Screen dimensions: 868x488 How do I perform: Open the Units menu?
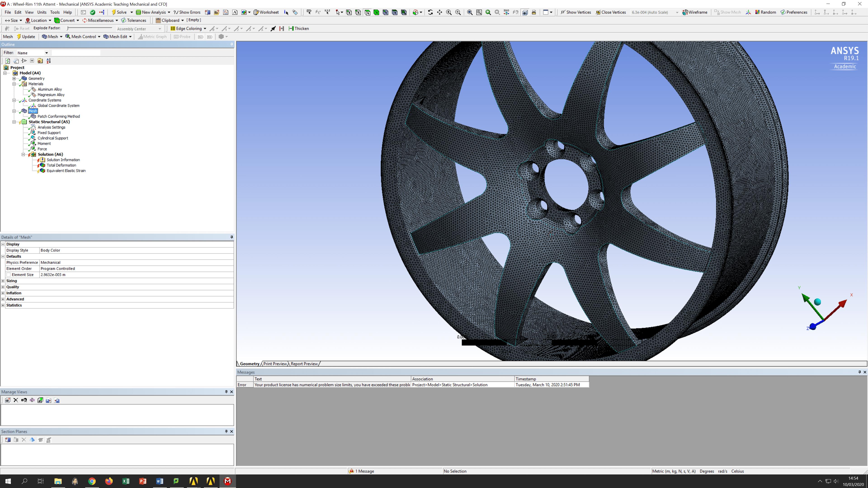point(42,12)
